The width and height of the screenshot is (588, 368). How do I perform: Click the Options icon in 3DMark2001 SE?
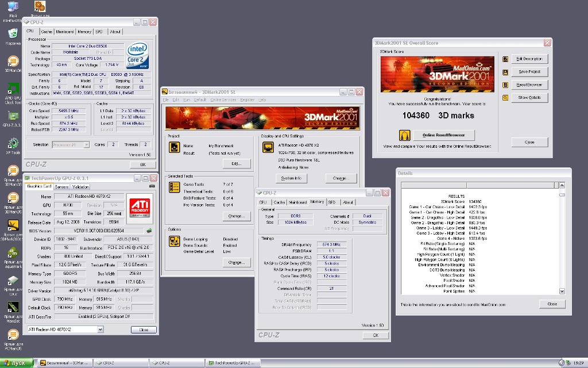click(x=174, y=241)
